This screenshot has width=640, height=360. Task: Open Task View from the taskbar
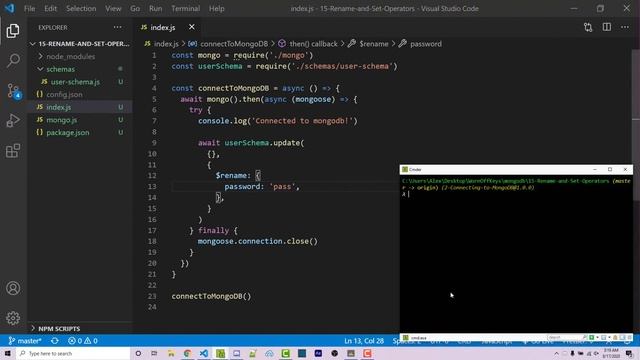coord(154,353)
